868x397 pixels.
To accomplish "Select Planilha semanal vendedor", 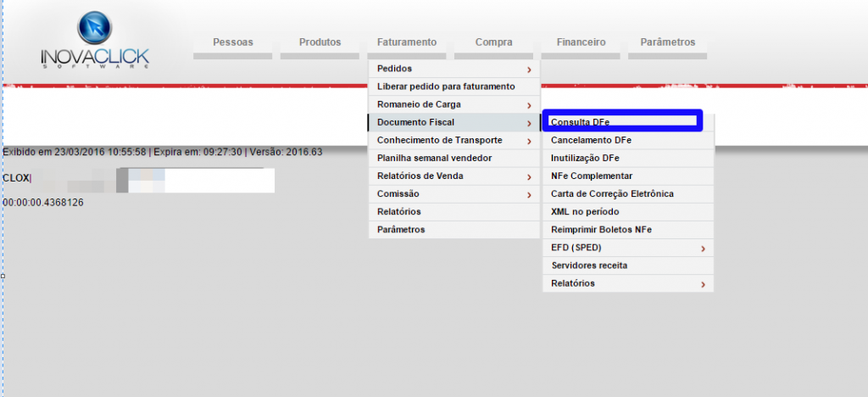I will [434, 158].
